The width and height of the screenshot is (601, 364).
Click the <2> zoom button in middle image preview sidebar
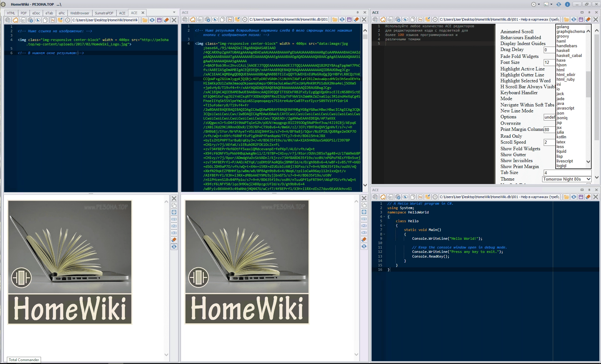[x=364, y=226]
